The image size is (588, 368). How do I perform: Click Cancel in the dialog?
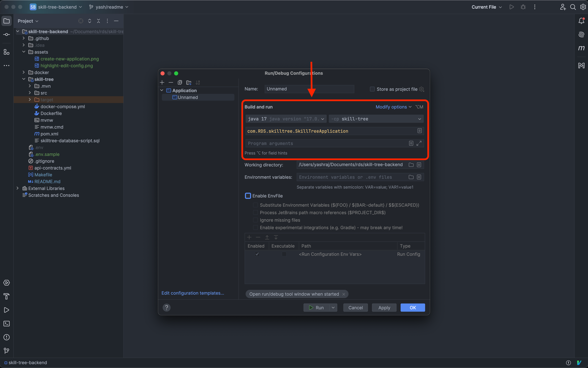(x=355, y=308)
